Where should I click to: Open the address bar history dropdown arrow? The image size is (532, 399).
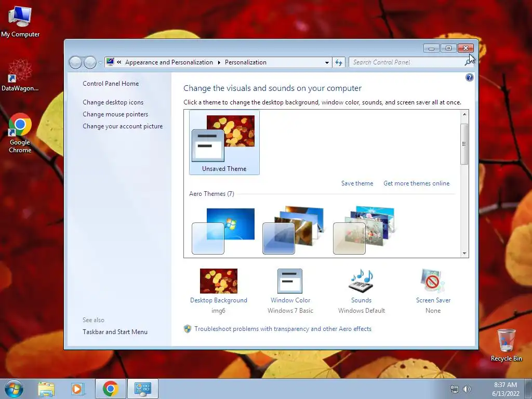tap(327, 62)
